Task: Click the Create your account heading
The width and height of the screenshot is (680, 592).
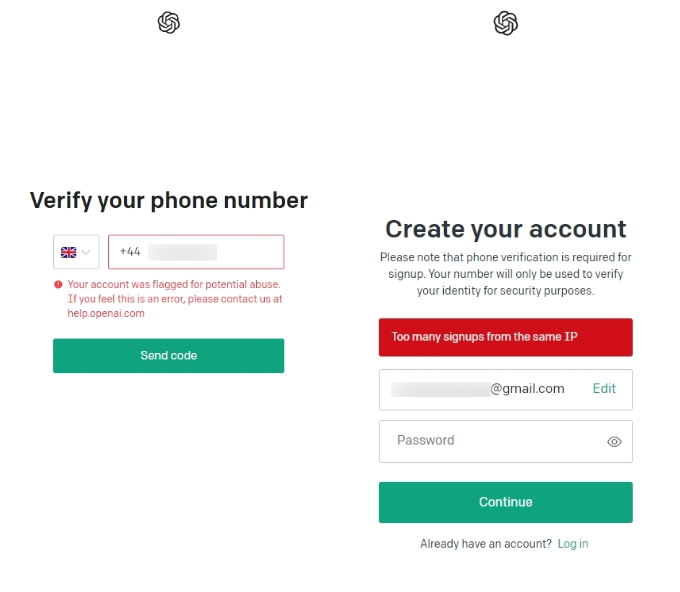Action: tap(506, 229)
